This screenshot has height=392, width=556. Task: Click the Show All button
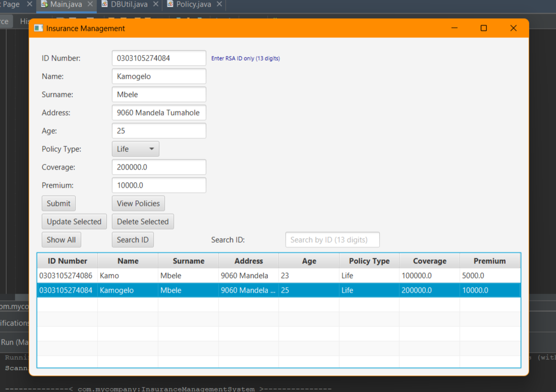(62, 240)
